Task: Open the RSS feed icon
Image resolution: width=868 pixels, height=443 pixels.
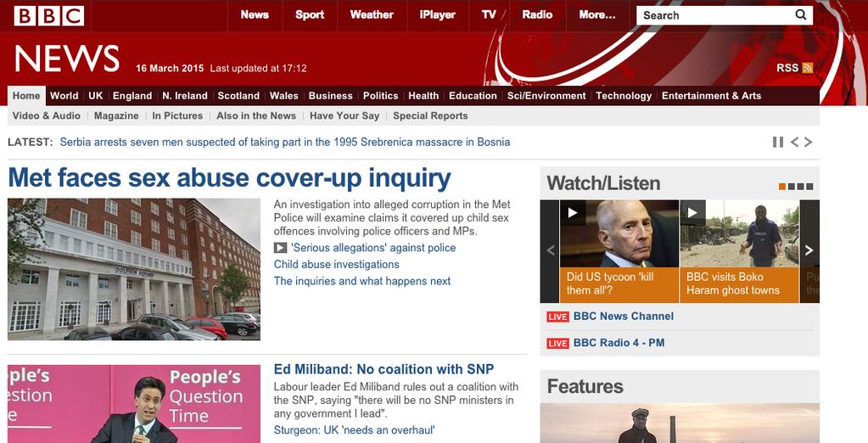Action: pos(807,68)
